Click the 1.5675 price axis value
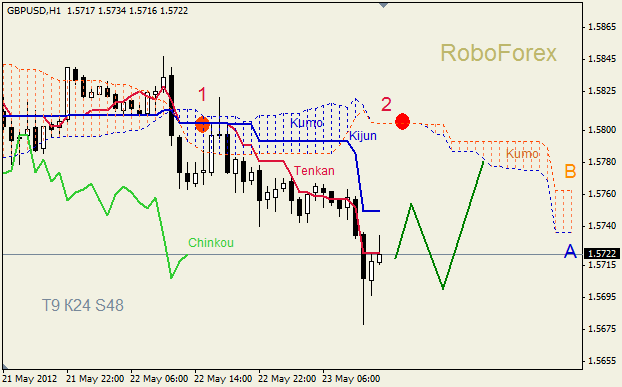The height and width of the screenshot is (387, 622). [602, 329]
